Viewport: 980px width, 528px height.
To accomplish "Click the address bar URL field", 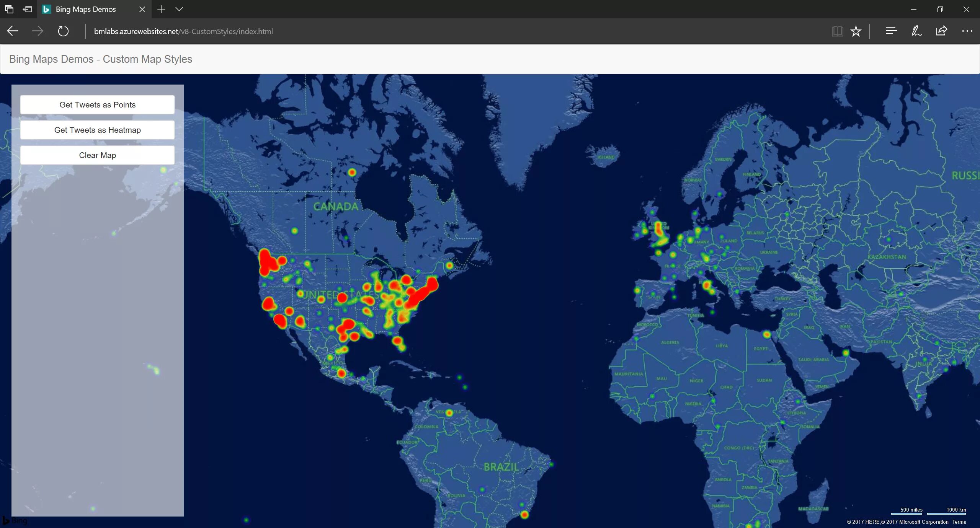I will click(456, 31).
